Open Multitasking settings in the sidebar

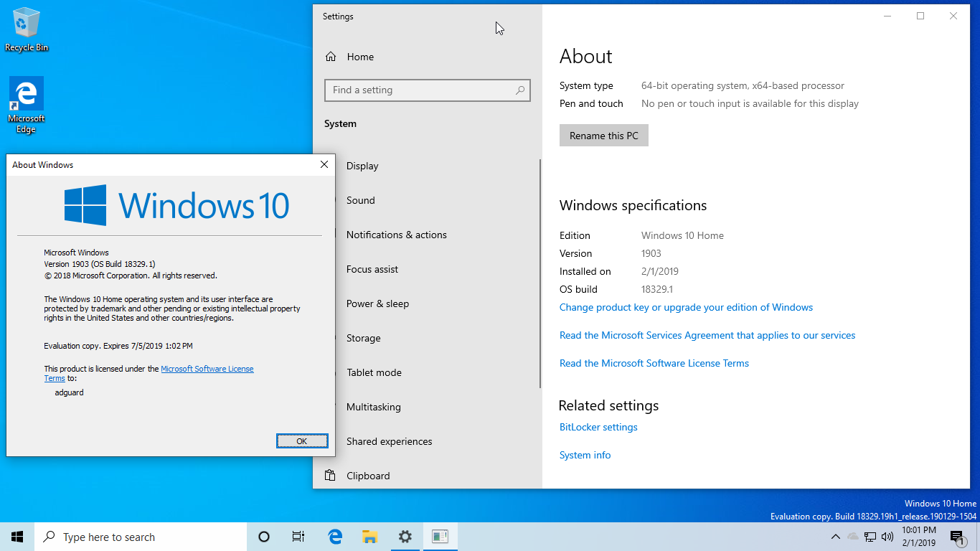tap(374, 407)
